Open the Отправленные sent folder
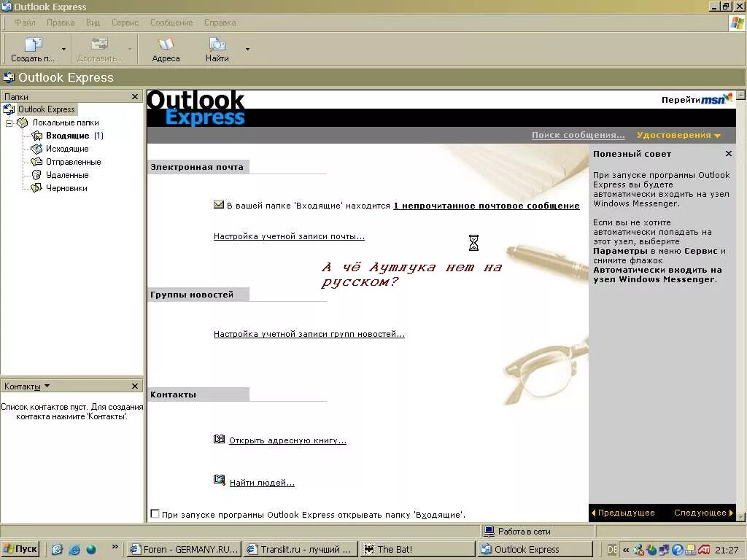This screenshot has width=747, height=560. tap(74, 162)
